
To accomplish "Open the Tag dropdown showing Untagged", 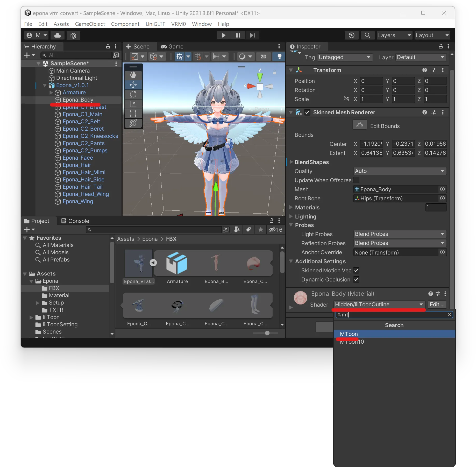I will (345, 57).
